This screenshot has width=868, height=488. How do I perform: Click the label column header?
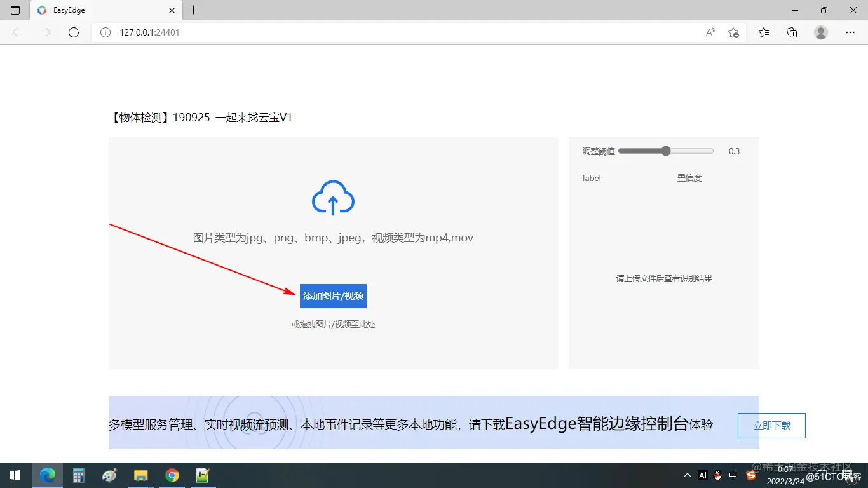(x=592, y=178)
